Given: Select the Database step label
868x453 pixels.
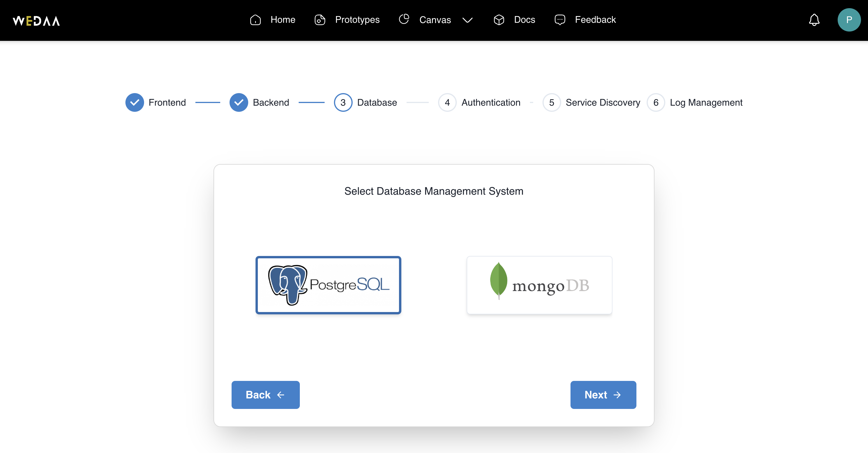Looking at the screenshot, I should [x=377, y=102].
